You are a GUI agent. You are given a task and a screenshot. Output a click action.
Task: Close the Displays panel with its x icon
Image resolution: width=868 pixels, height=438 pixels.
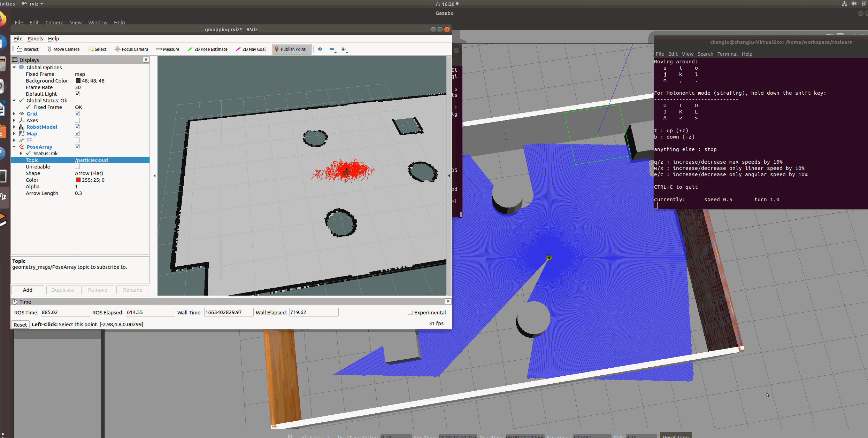pos(146,60)
